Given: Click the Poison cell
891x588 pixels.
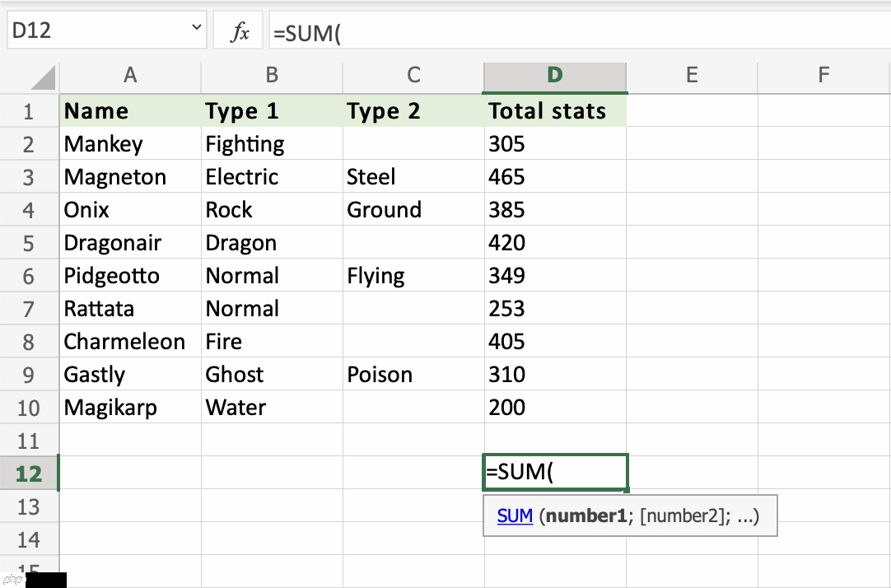Looking at the screenshot, I should pyautogui.click(x=413, y=375).
